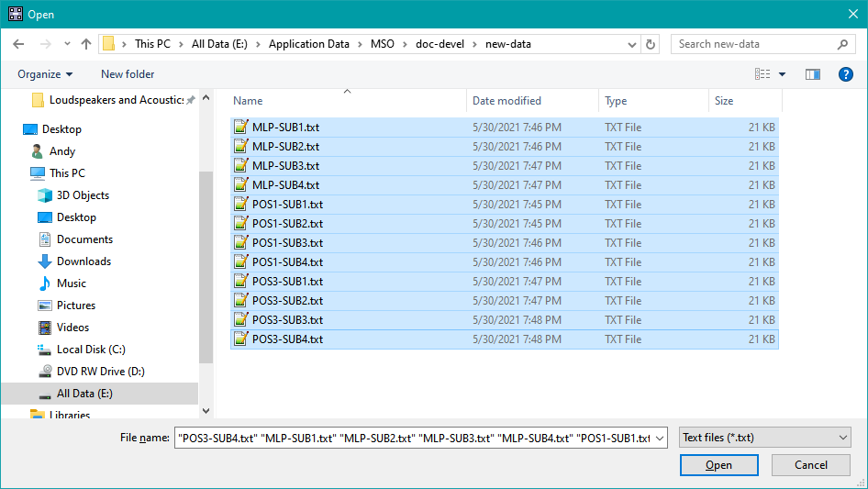Click in the File name field
The image size is (868, 489).
click(x=414, y=438)
